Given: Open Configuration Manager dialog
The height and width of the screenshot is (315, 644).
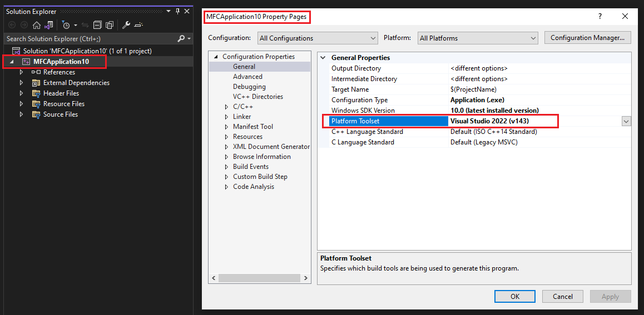Looking at the screenshot, I should click(x=587, y=38).
